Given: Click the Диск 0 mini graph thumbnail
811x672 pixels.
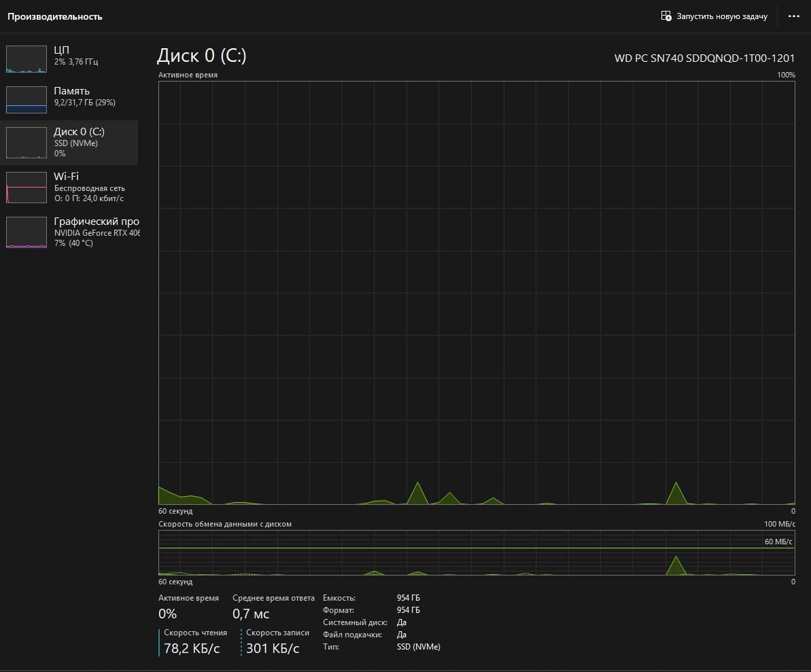Looking at the screenshot, I should click(x=27, y=143).
